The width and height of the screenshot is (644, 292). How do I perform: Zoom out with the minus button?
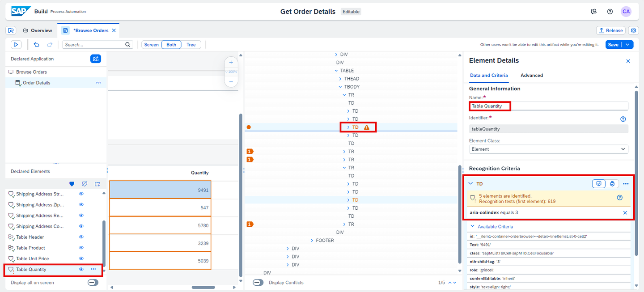click(x=231, y=81)
